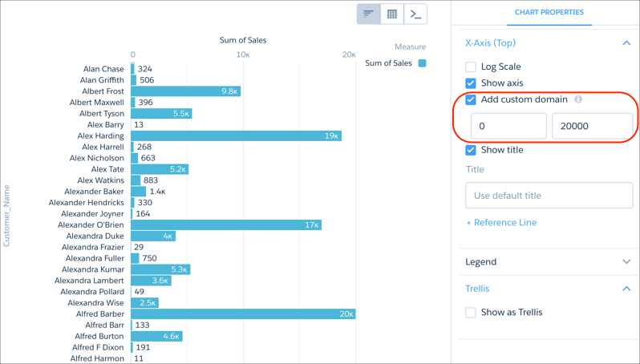This screenshot has height=364, width=640.
Task: Click the Alexandra Fuller row label
Action: pos(95,258)
